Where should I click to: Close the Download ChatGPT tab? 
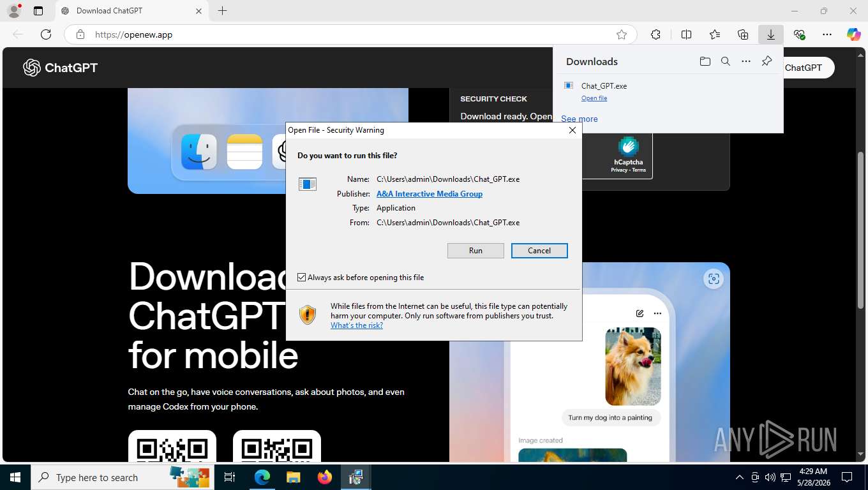pyautogui.click(x=198, y=11)
